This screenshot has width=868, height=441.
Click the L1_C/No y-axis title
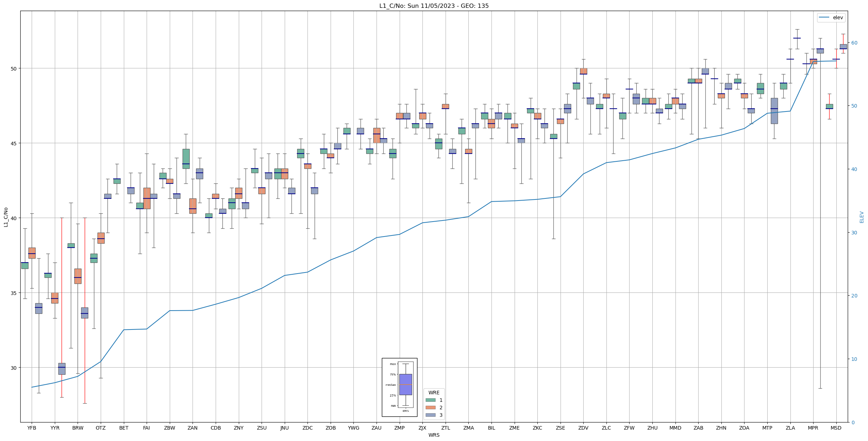tap(6, 217)
